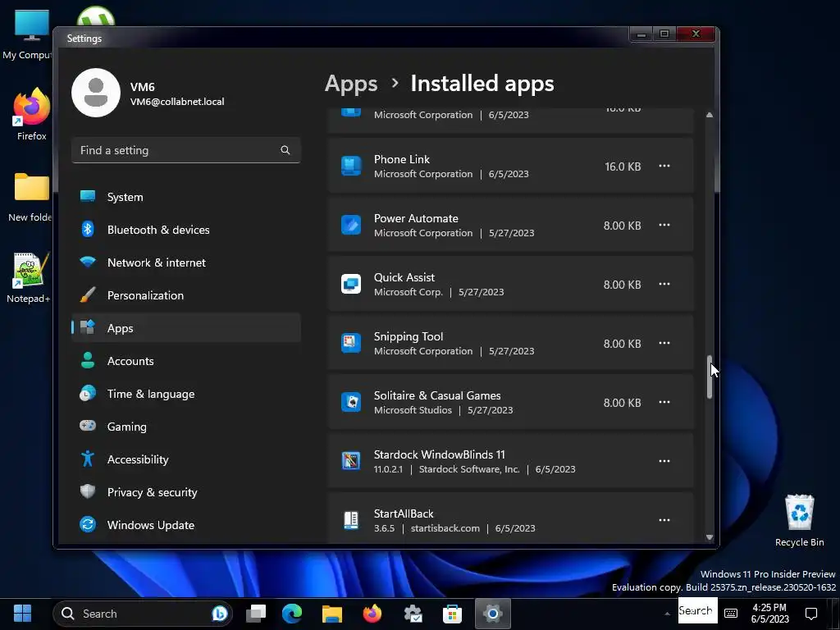Select the Snipping Tool app name
840x630 pixels.
pyautogui.click(x=409, y=336)
